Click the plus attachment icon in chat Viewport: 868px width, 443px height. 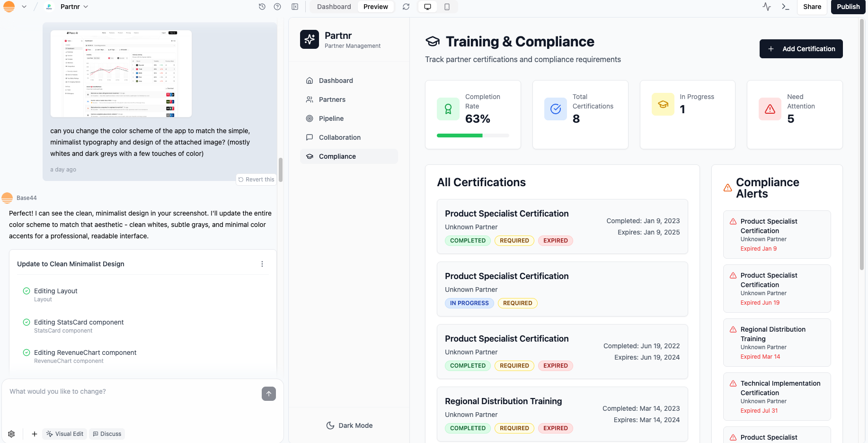35,434
